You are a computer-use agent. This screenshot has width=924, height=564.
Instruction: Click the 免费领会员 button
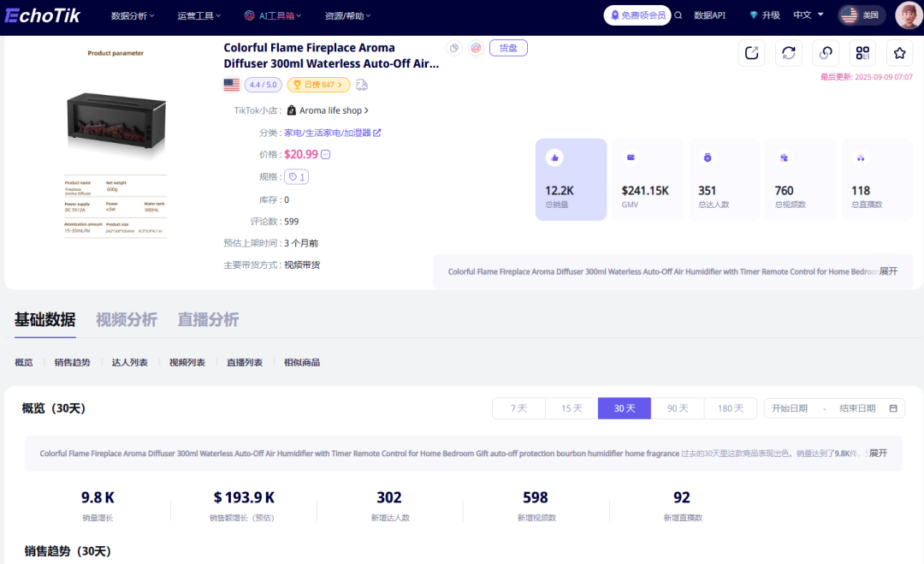coord(637,15)
